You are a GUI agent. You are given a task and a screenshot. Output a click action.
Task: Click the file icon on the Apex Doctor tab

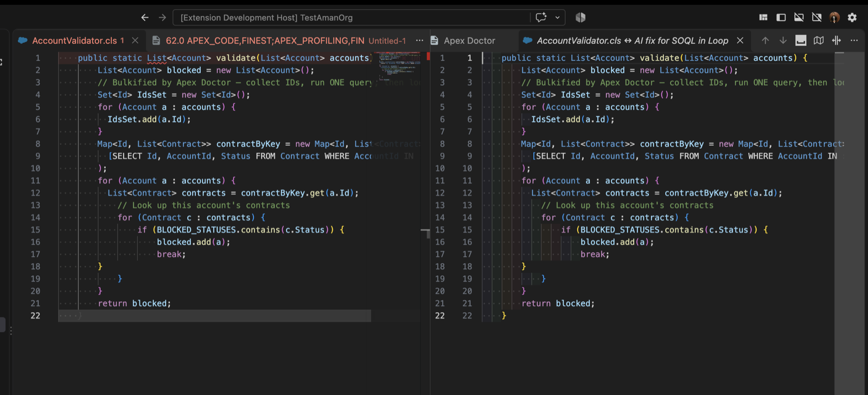(434, 41)
